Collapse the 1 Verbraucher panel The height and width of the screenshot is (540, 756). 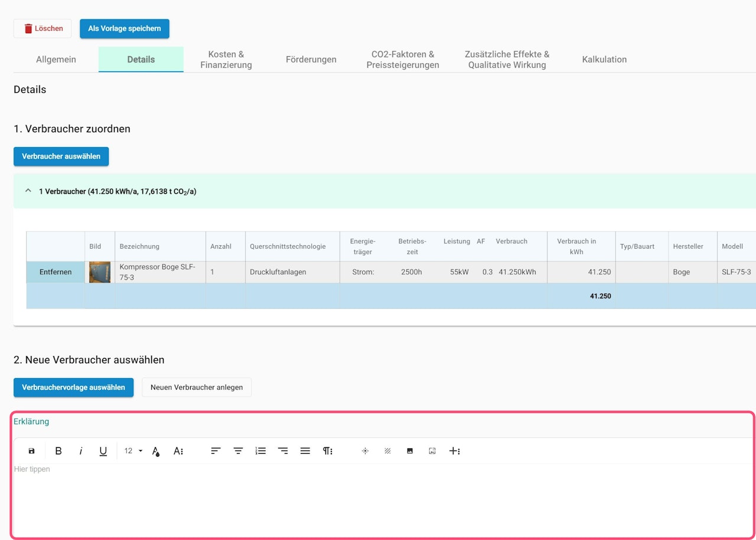click(x=28, y=191)
